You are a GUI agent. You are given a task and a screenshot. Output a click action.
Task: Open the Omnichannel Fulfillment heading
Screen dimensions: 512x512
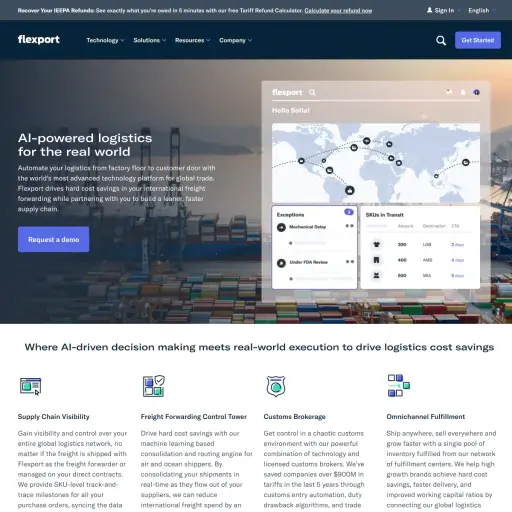426,417
